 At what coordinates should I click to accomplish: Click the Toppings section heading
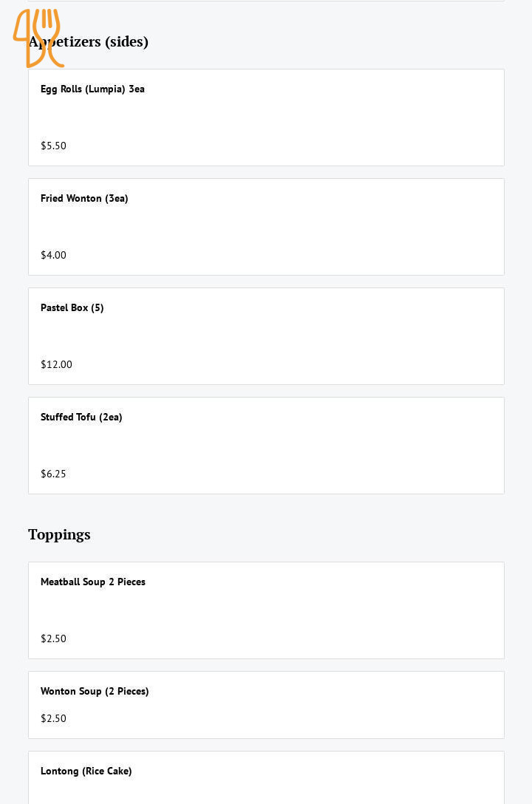tap(59, 534)
